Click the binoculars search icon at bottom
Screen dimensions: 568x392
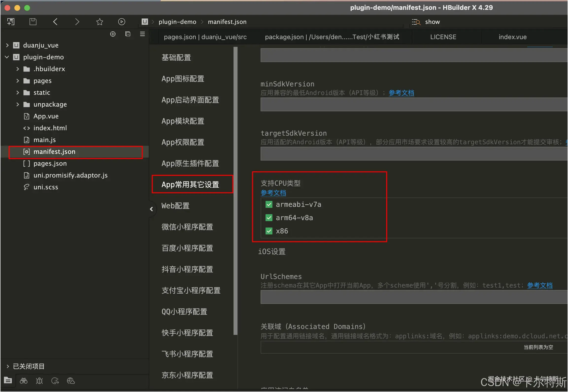[x=24, y=381]
